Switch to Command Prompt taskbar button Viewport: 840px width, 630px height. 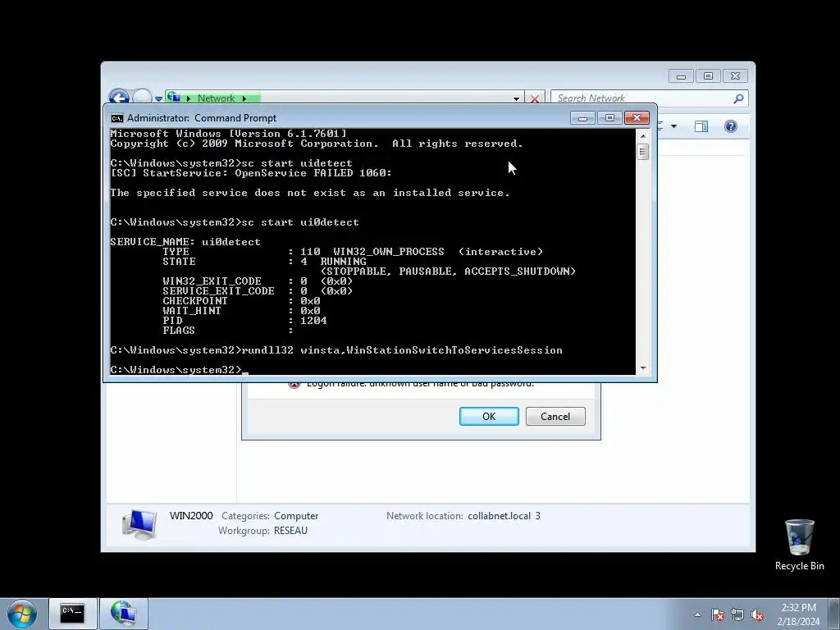point(73,614)
